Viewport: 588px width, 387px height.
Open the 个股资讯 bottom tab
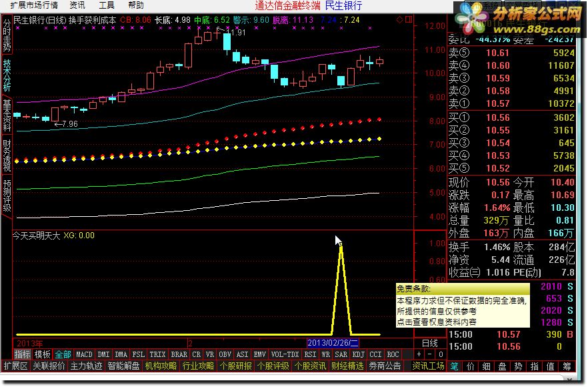[x=310, y=366]
